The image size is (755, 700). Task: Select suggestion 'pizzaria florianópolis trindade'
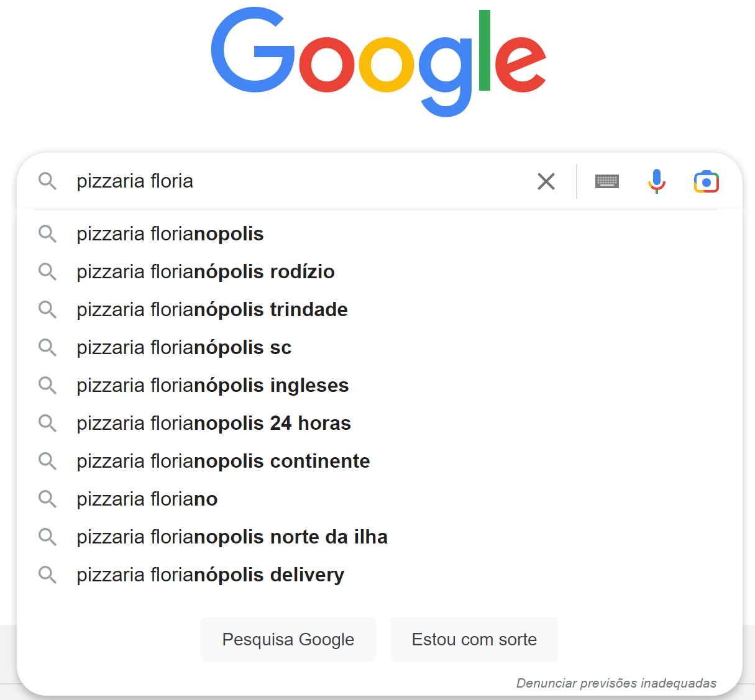pyautogui.click(x=212, y=309)
